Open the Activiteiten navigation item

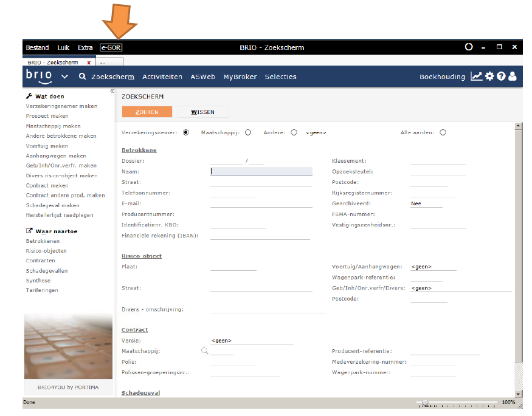tap(162, 77)
